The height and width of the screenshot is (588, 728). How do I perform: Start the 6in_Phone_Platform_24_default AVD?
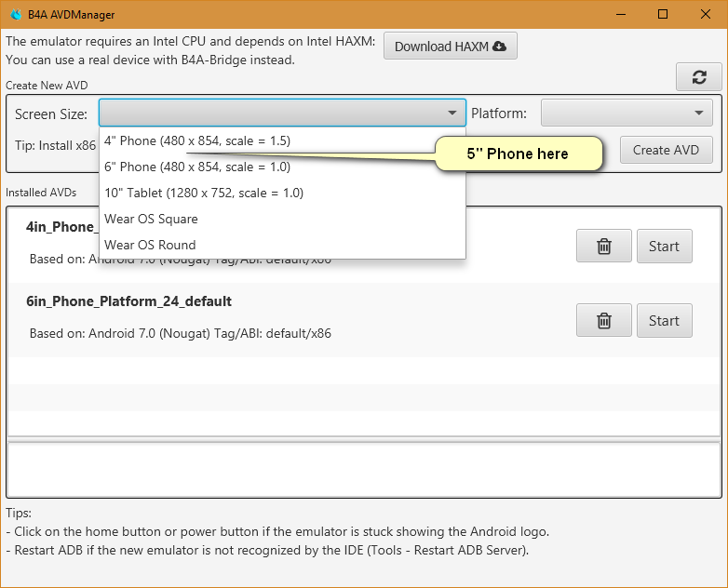click(664, 320)
